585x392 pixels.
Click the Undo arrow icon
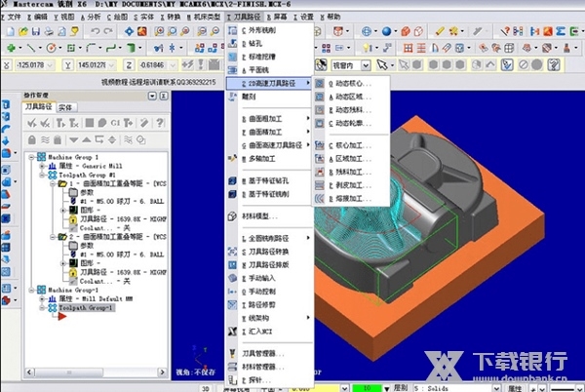(95, 31)
